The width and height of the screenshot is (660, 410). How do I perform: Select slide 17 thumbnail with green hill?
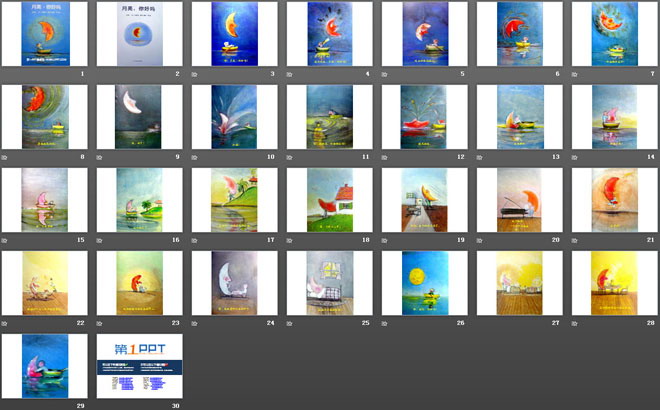tap(235, 200)
